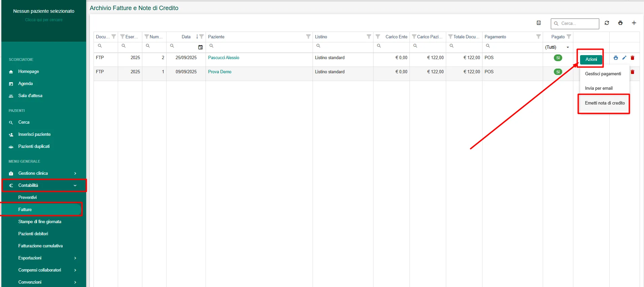Choose Gestisci pagamenti from the Azioni menu

pos(603,74)
